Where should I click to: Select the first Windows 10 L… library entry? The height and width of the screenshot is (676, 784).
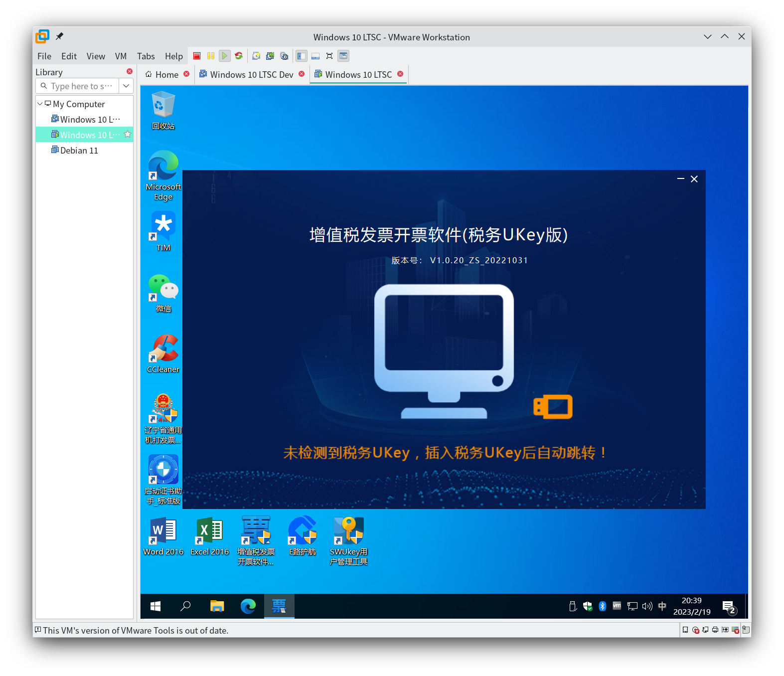[x=85, y=119]
